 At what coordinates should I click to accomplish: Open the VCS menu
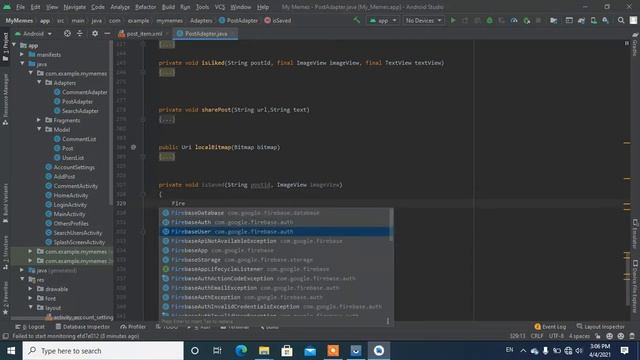pos(220,7)
